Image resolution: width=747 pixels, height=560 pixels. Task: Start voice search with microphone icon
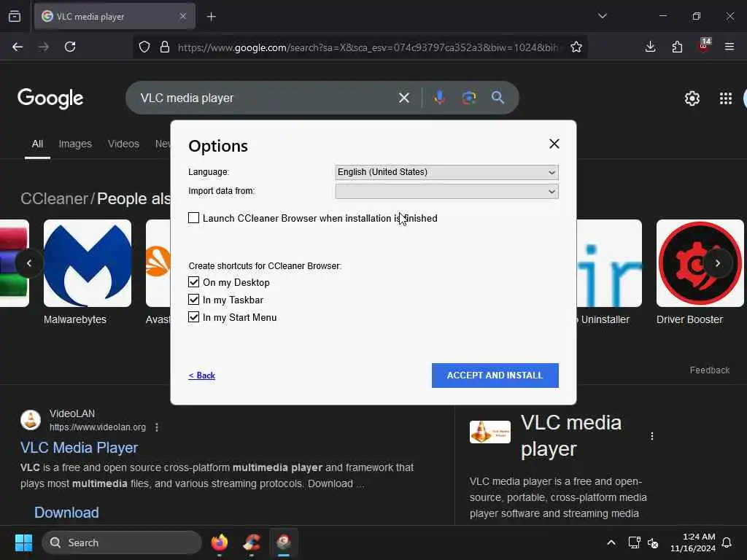pos(440,98)
